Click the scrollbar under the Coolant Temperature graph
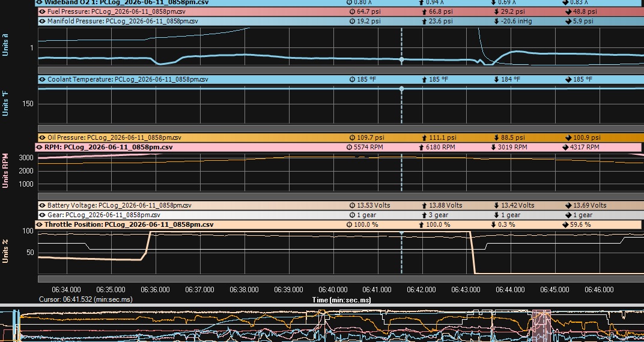 coord(341,128)
